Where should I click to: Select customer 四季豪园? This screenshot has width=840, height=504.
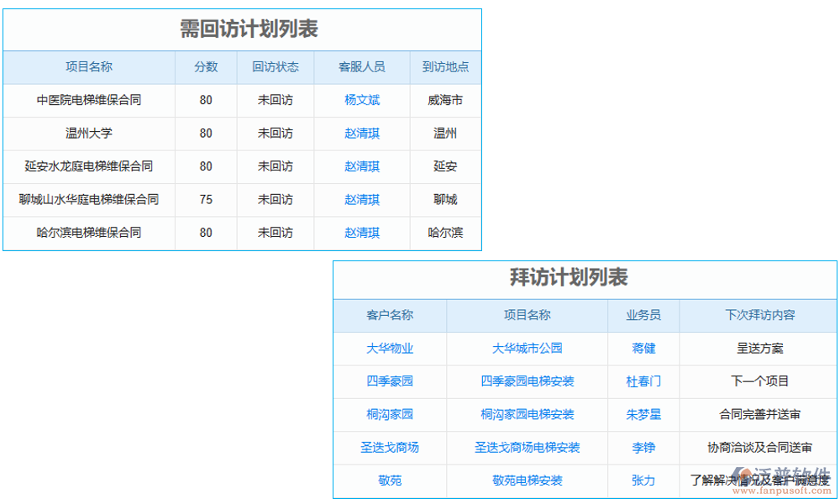(390, 381)
